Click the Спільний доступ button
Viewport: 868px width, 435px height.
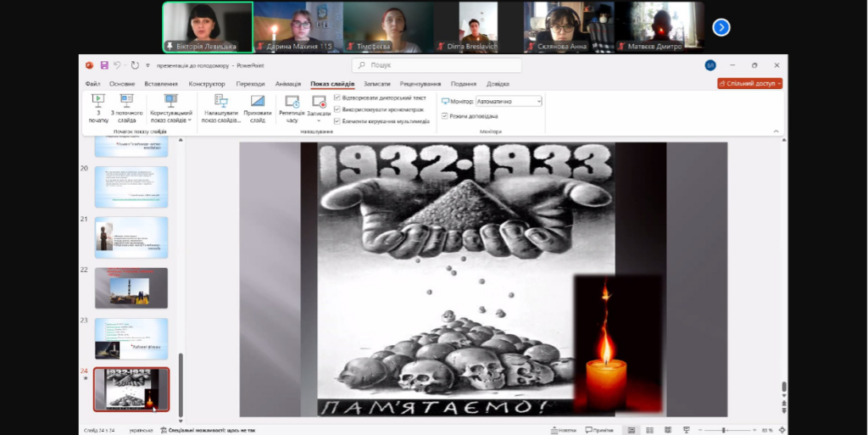tap(750, 84)
